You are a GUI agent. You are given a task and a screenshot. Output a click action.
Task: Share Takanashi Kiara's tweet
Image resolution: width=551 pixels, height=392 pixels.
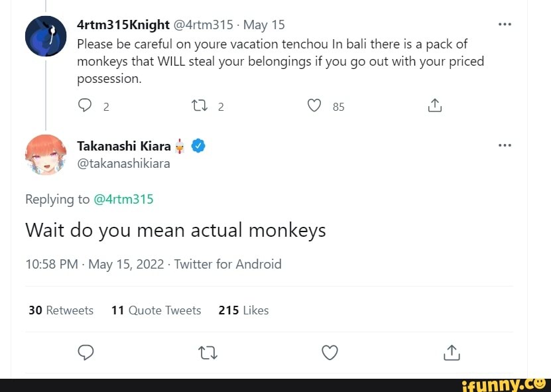[x=451, y=353]
